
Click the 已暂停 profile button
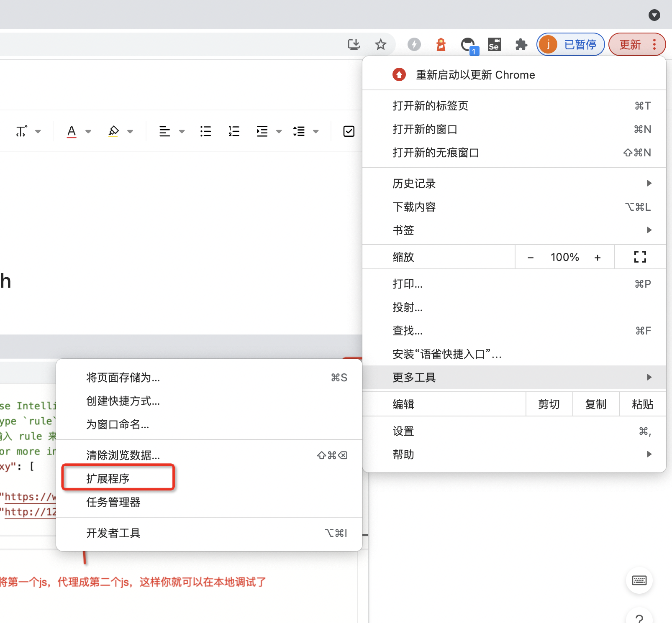(570, 44)
